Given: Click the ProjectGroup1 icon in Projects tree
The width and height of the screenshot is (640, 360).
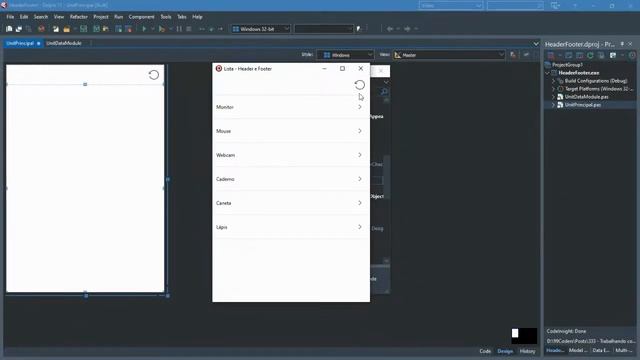Looking at the screenshot, I should point(548,65).
